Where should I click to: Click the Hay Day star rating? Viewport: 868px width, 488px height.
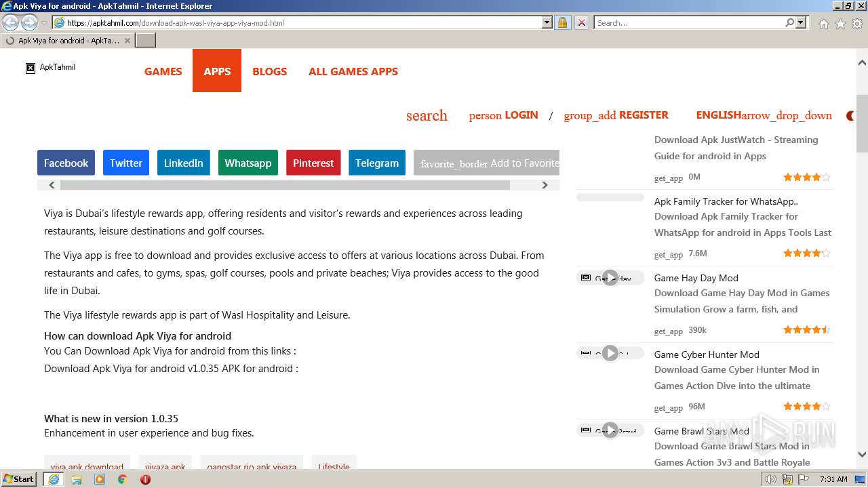pyautogui.click(x=807, y=330)
